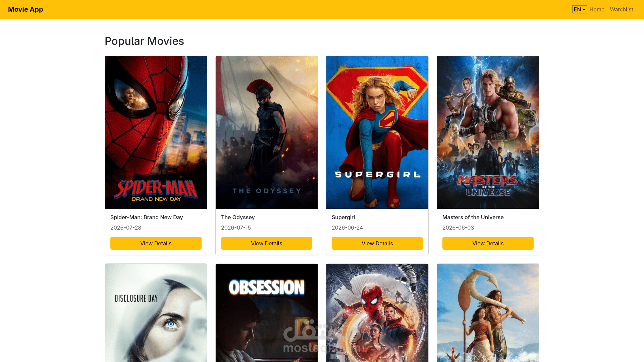Click the release date 2026-07-15
The height and width of the screenshot is (362, 644).
tap(236, 228)
